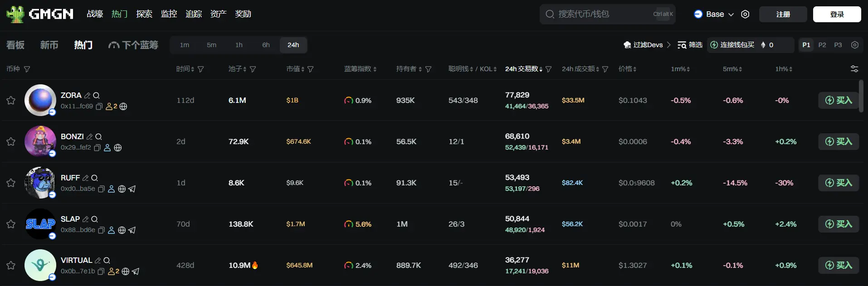Buy ZORA with 买入 button
This screenshot has width=868, height=286.
[839, 100]
